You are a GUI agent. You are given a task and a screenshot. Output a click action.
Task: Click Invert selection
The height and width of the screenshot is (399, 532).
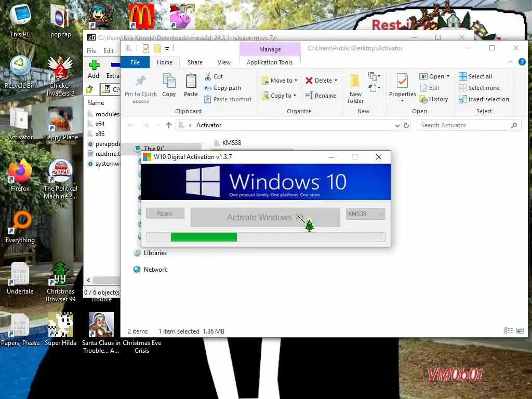(484, 99)
